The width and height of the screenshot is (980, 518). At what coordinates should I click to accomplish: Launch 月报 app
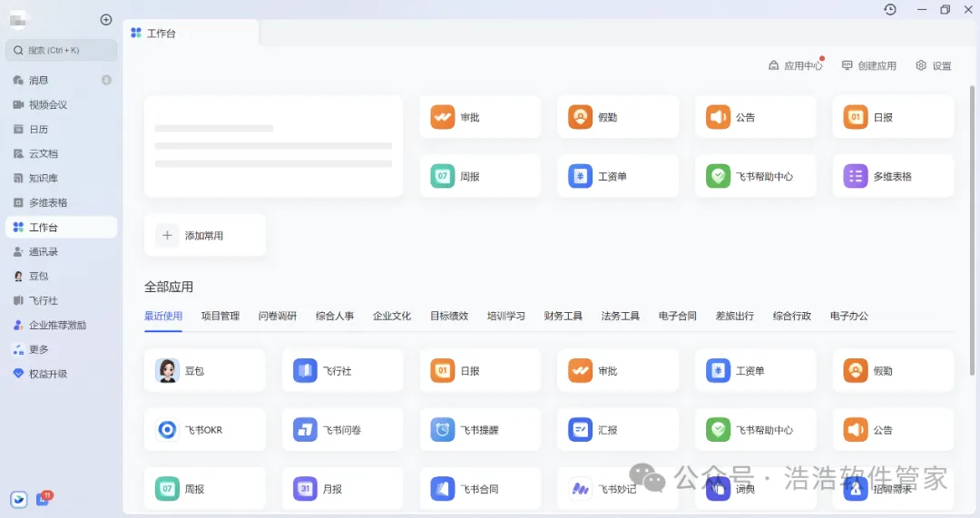tap(342, 489)
